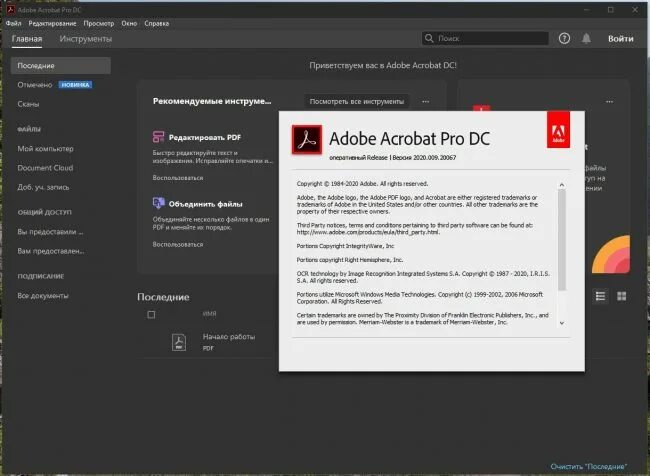Screen dimensions: 650x476
Task: Click the Редактировать PDF tool icon
Action: click(158, 137)
